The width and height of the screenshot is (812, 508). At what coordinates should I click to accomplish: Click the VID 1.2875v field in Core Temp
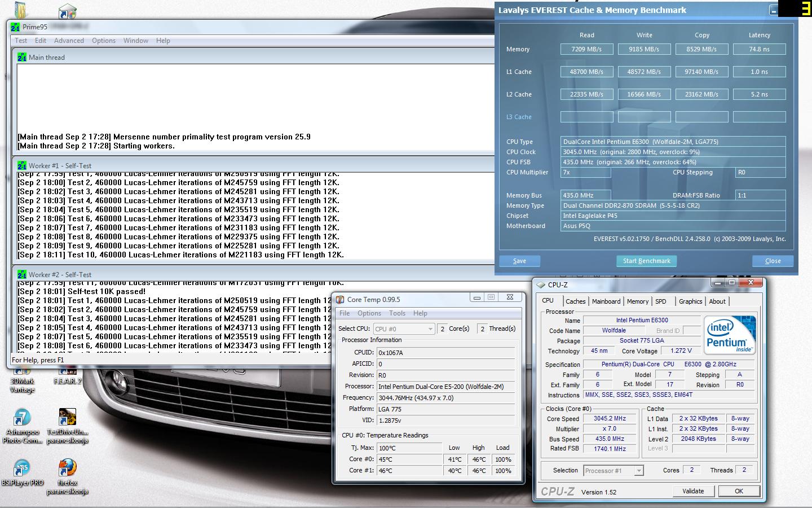coord(445,421)
